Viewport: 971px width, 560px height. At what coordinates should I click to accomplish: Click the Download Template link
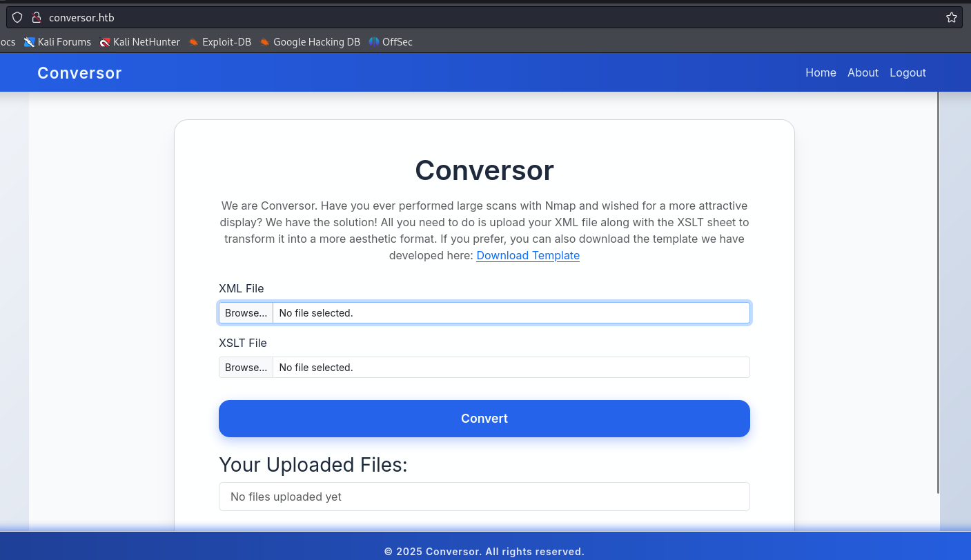[x=528, y=256]
